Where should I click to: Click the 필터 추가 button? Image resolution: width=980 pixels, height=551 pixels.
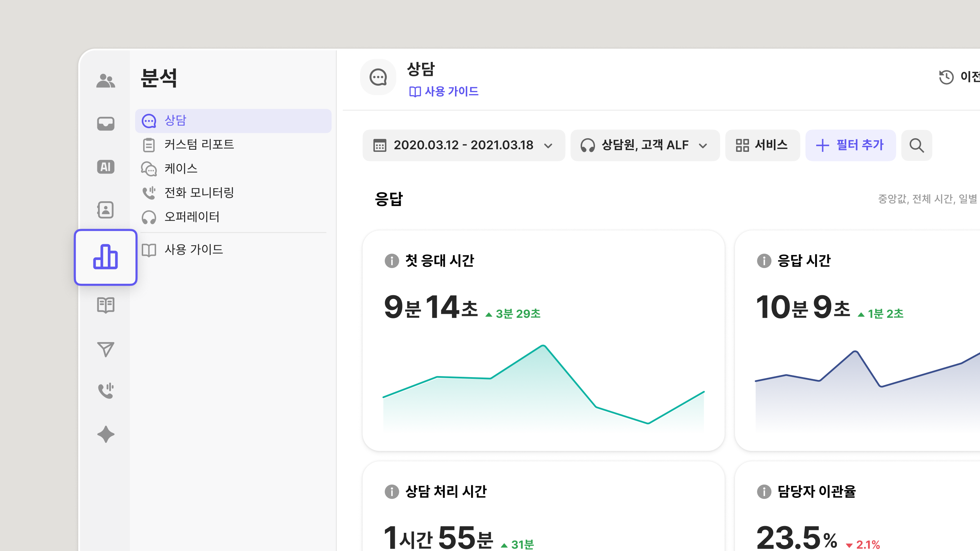850,145
